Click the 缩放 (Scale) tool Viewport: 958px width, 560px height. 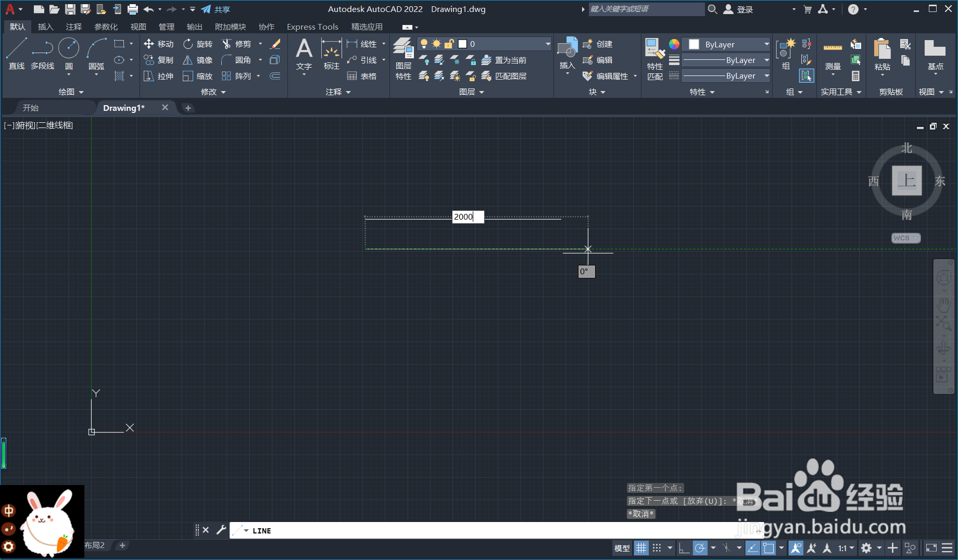[x=198, y=77]
